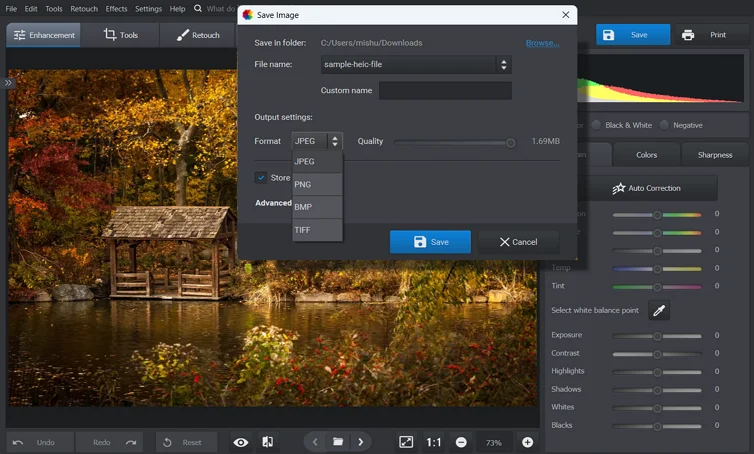Click the fit to screen icon
Image resolution: width=754 pixels, height=454 pixels.
coord(406,442)
